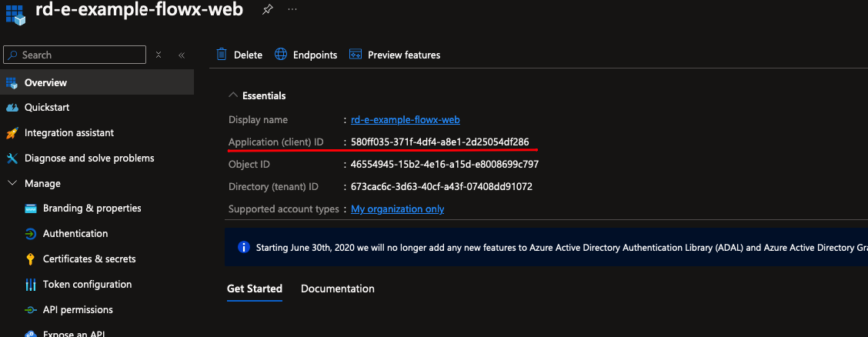868x337 pixels.
Task: Click the Diagnose and solve problems wrench icon
Action: tap(12, 158)
